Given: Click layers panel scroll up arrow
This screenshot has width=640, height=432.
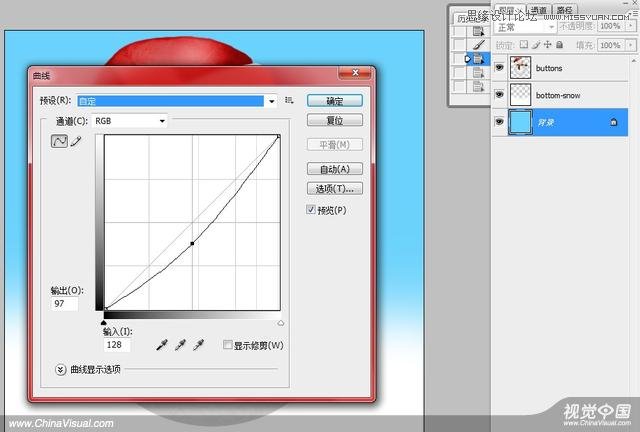Looking at the screenshot, I should point(634,61).
